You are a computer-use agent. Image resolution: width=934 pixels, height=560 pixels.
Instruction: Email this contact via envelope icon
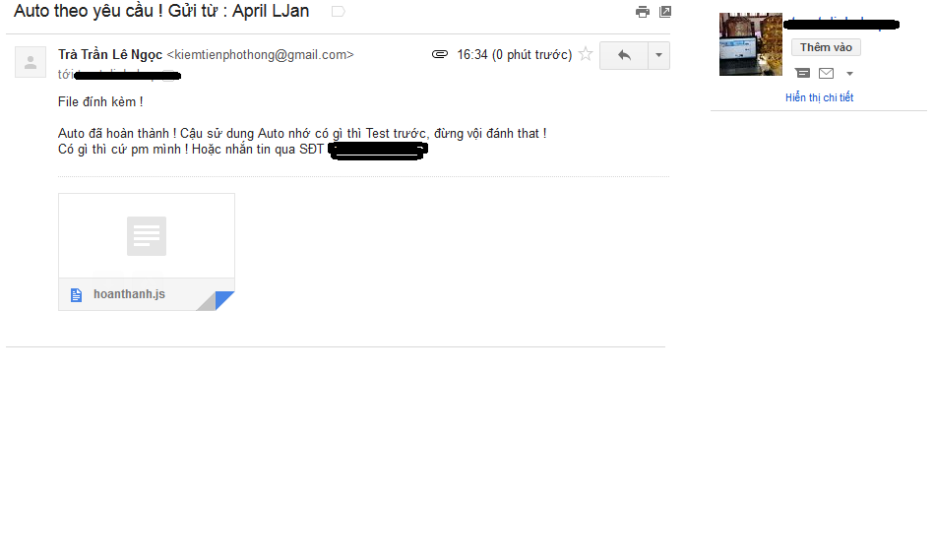click(x=826, y=73)
